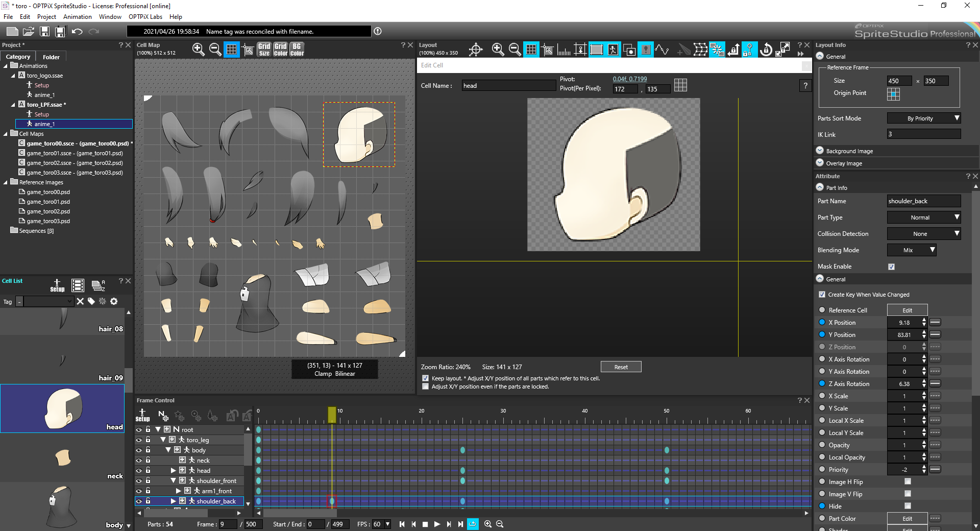Zoom out on the Layout view
Viewport: 980px width, 531px height.
click(515, 49)
